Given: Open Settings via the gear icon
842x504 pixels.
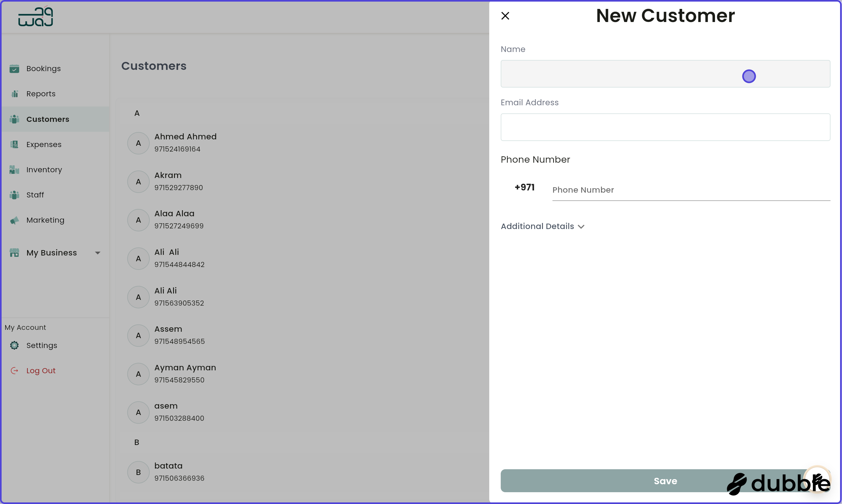Looking at the screenshot, I should tap(14, 345).
